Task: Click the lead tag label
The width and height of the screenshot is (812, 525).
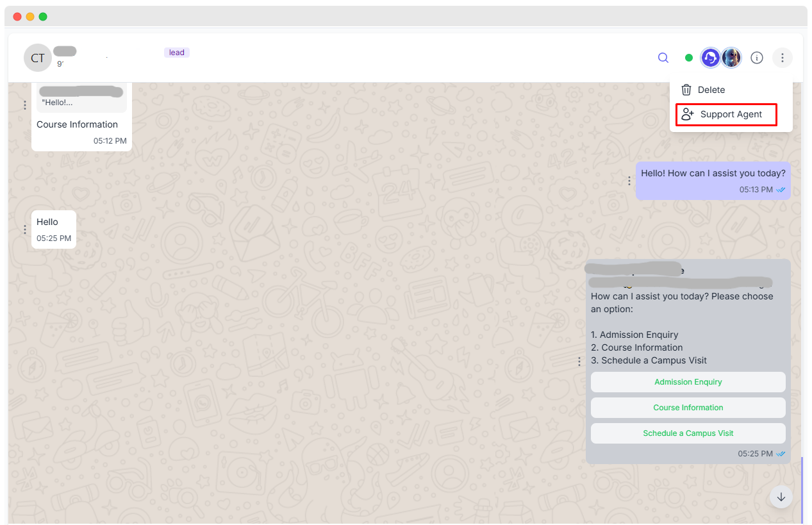Action: tap(176, 52)
